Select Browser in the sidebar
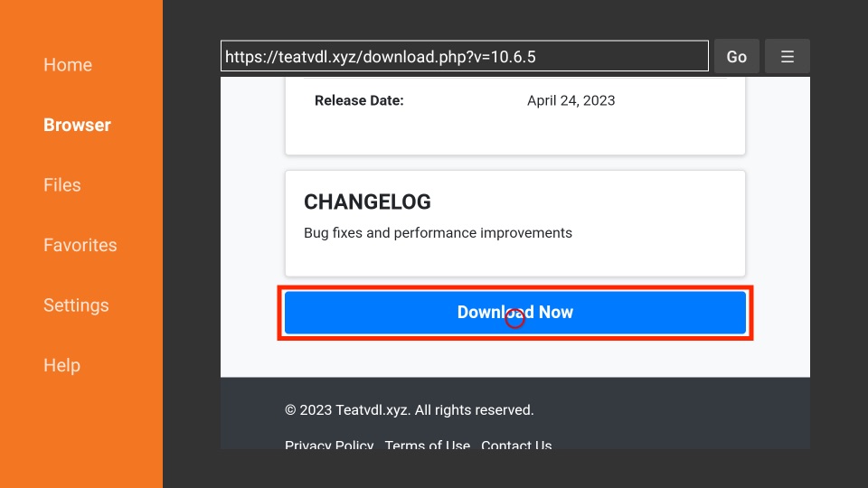 (x=77, y=125)
